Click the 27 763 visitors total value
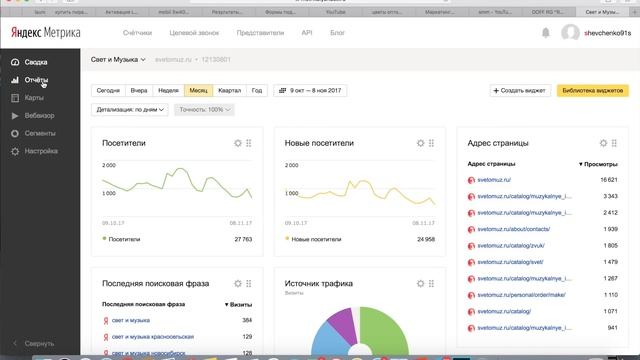640x360 pixels. pyautogui.click(x=243, y=239)
